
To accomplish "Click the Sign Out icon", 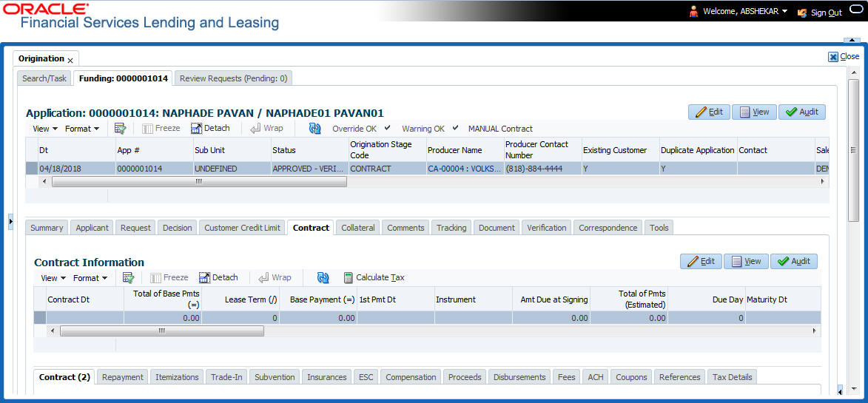I will pyautogui.click(x=802, y=12).
